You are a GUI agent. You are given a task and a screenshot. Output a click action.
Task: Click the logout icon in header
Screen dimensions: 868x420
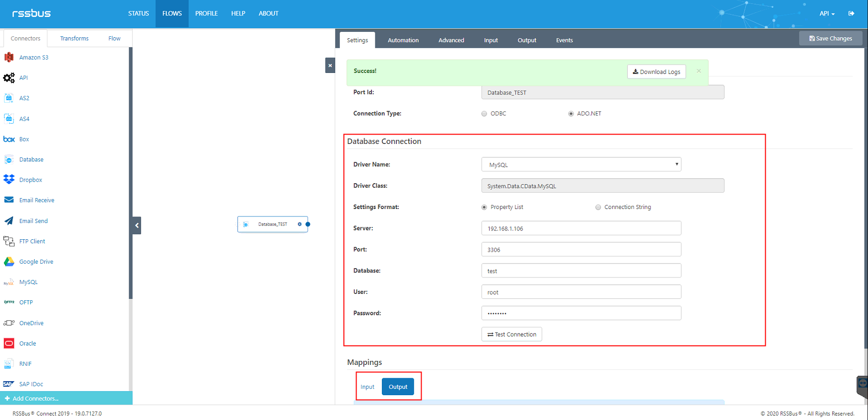point(851,13)
